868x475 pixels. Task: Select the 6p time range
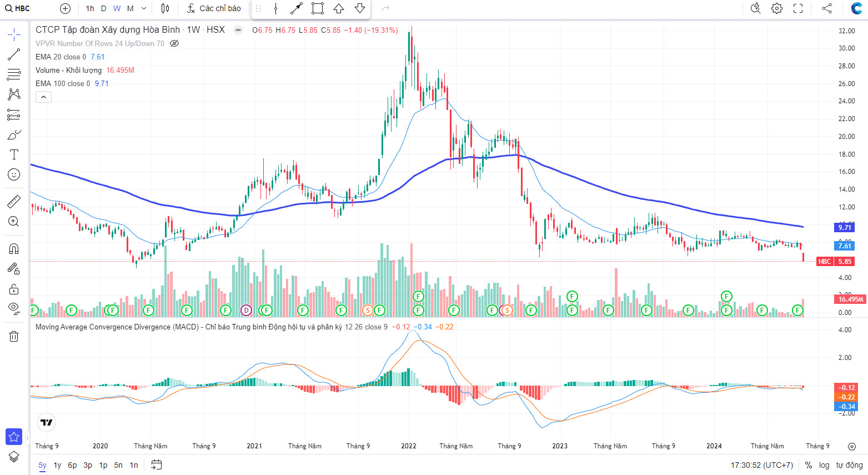pos(72,465)
